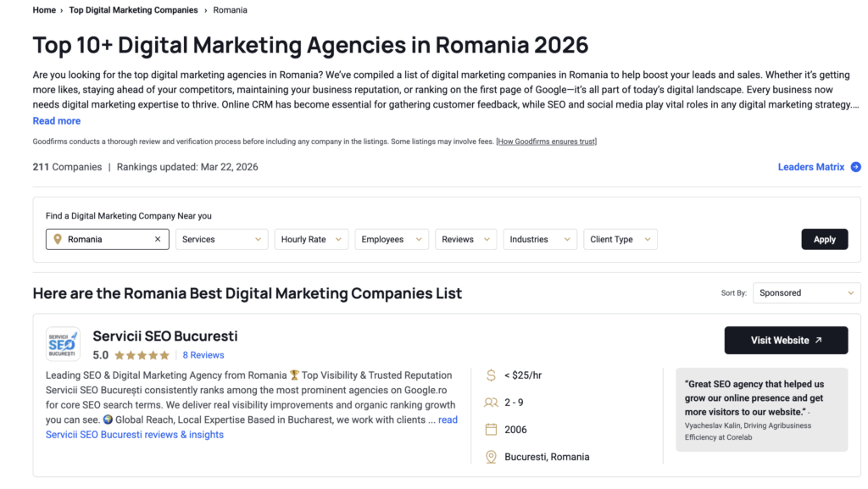
Task: Click the Apply button
Action: (x=824, y=239)
